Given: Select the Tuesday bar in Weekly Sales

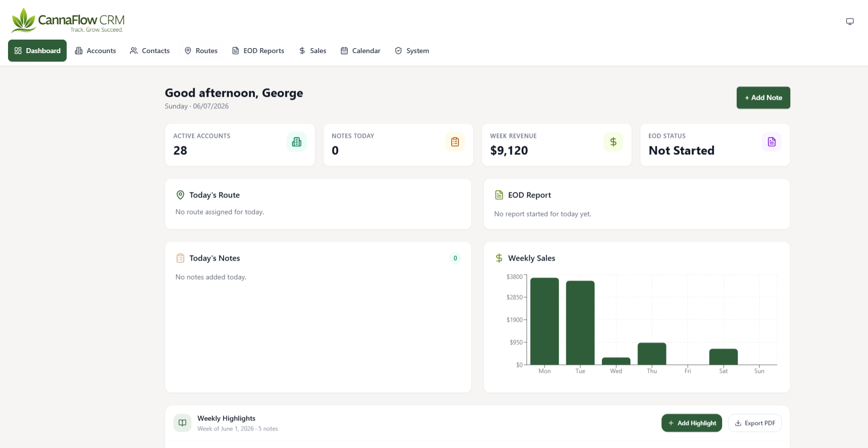Looking at the screenshot, I should [580, 323].
